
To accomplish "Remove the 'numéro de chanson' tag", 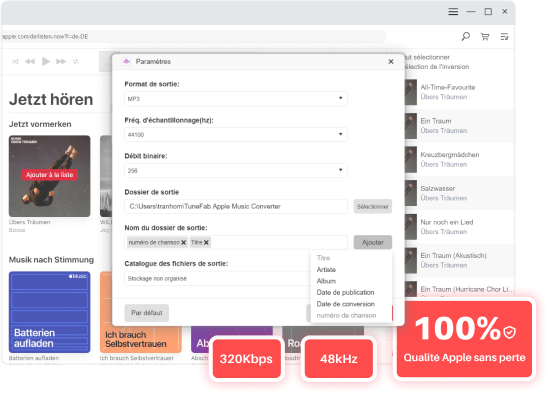I will coord(183,242).
